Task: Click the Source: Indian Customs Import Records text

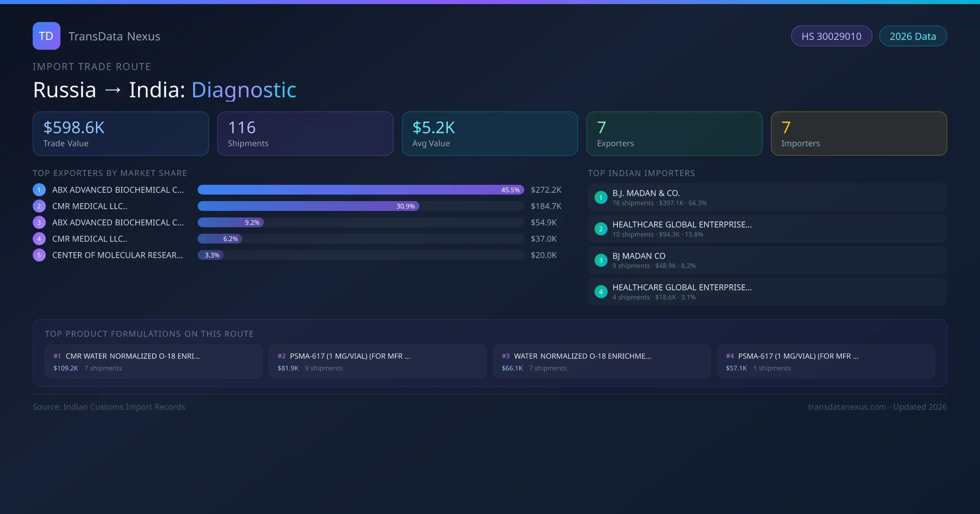Action: (x=109, y=407)
